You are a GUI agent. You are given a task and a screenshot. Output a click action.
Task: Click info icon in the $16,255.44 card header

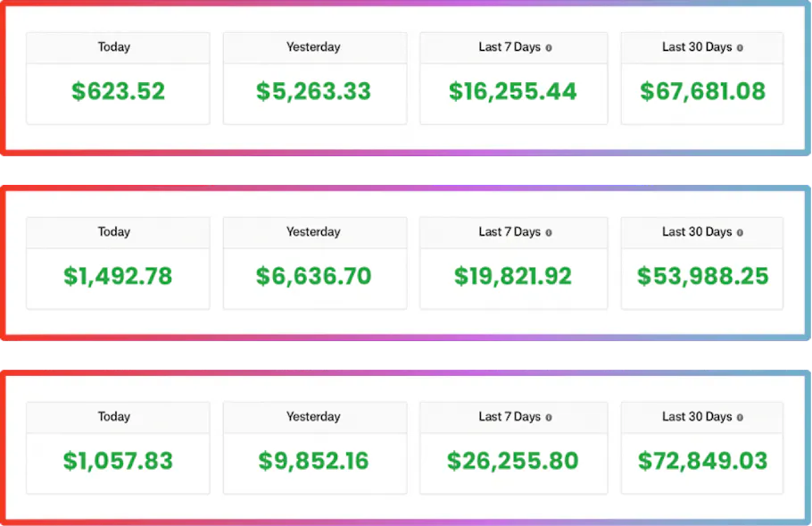(x=549, y=48)
